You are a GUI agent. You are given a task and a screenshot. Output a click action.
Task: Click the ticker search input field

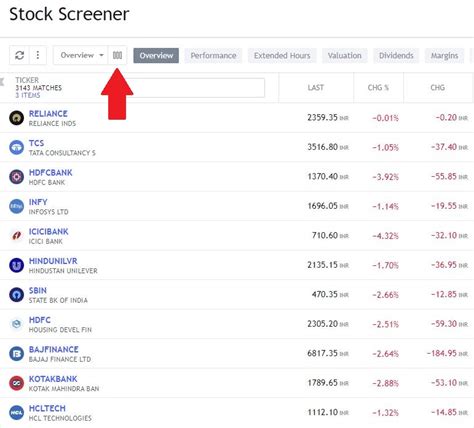(x=198, y=88)
